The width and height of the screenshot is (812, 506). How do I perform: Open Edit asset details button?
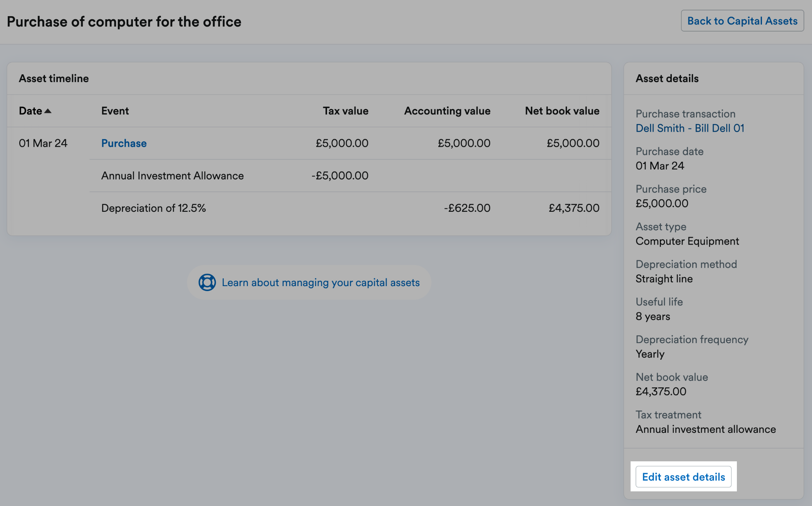(683, 477)
